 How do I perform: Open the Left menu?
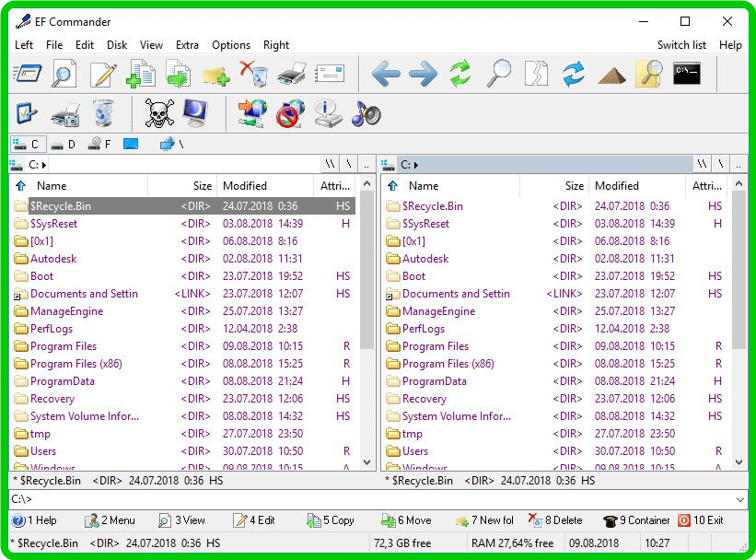pos(24,45)
